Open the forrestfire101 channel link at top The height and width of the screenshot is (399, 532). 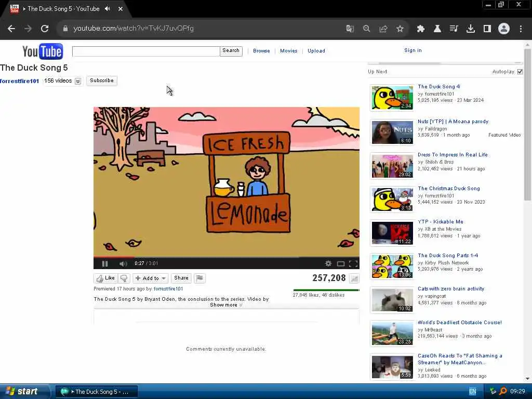pyautogui.click(x=19, y=81)
